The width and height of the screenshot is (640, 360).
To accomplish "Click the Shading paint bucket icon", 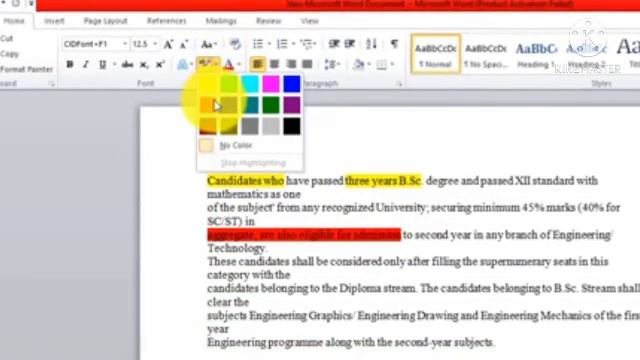I will point(359,64).
